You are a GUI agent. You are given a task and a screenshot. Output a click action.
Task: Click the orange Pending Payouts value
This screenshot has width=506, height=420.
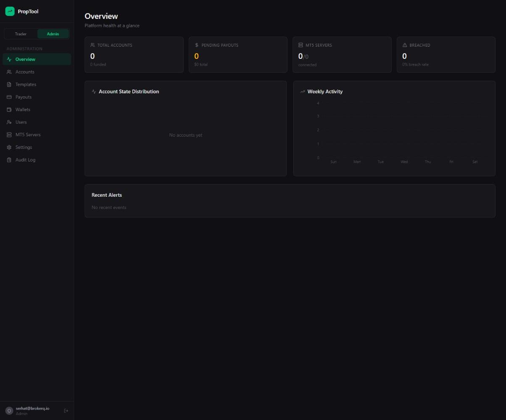(x=196, y=56)
